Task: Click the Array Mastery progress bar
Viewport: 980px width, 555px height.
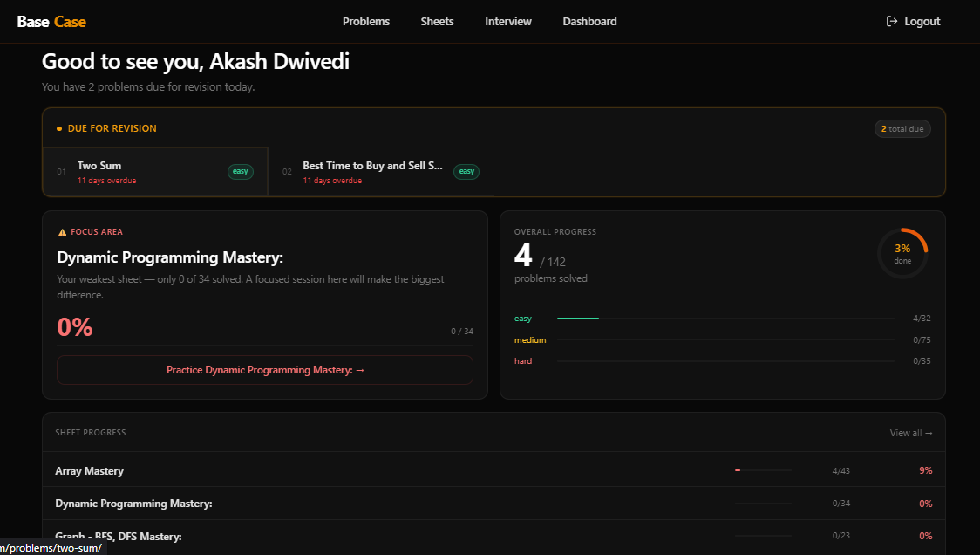Action: point(763,470)
